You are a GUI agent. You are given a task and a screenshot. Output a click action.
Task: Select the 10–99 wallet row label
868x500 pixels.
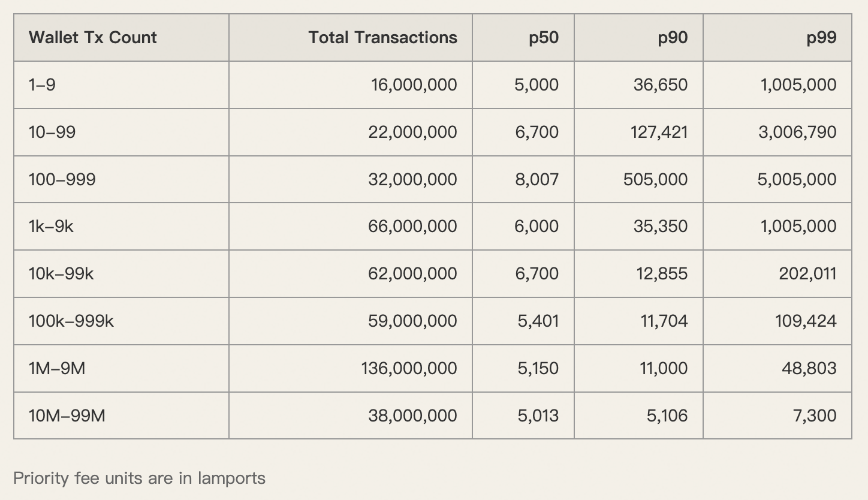tap(52, 132)
